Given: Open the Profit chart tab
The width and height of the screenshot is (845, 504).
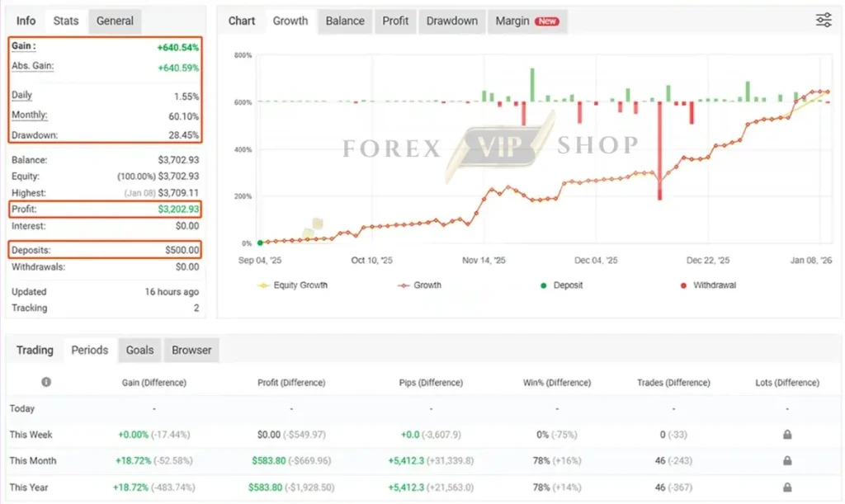Looking at the screenshot, I should [395, 21].
